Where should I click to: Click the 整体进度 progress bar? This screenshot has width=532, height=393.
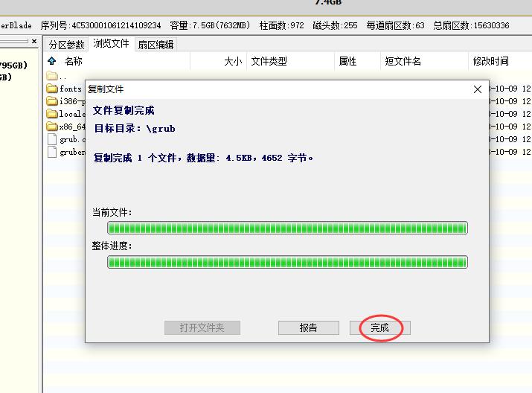pos(287,262)
